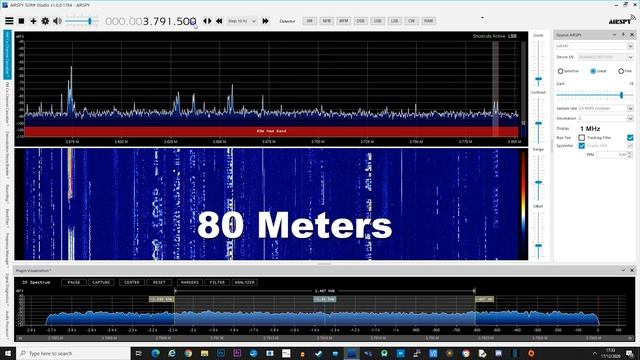Open the Band Plan side tab
The image size is (640, 360).
(x=7, y=218)
